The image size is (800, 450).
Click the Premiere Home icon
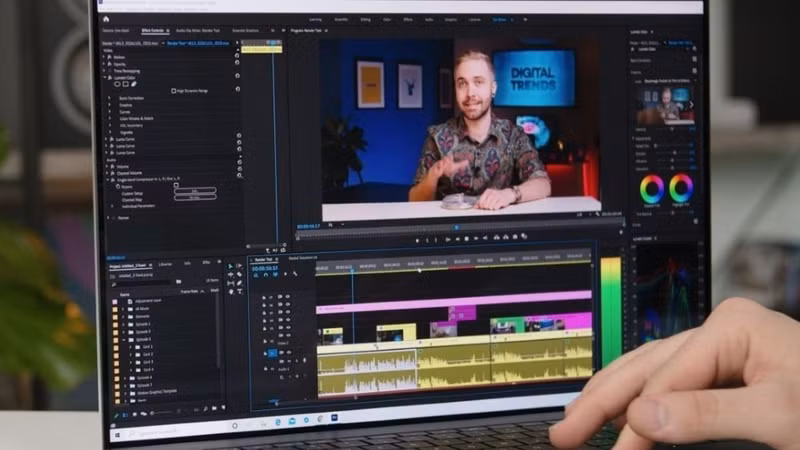[106, 19]
